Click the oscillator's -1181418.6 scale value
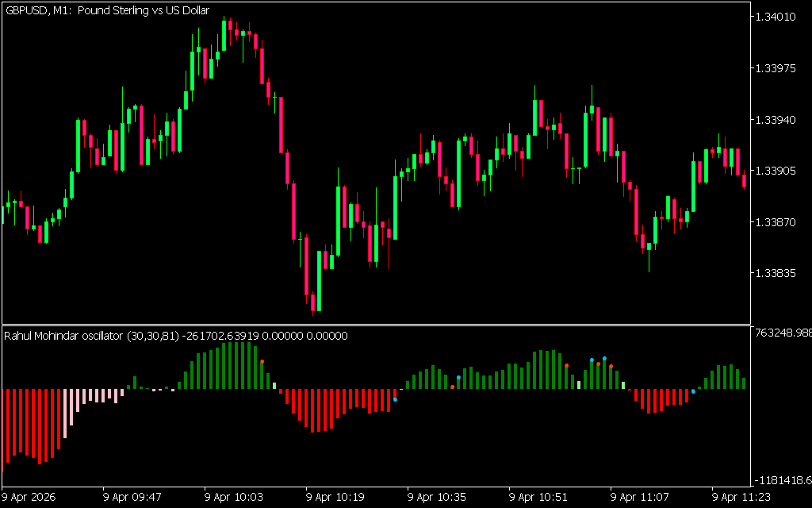Viewport: 812px width, 508px height. pyautogui.click(x=782, y=480)
